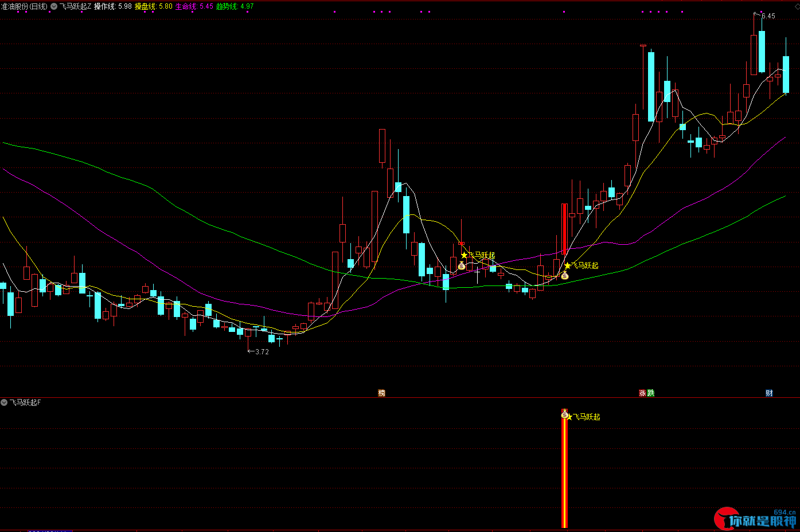Click the 飞马跃起Z indicator name
Viewport: 800px width, 532px height.
click(x=75, y=6)
